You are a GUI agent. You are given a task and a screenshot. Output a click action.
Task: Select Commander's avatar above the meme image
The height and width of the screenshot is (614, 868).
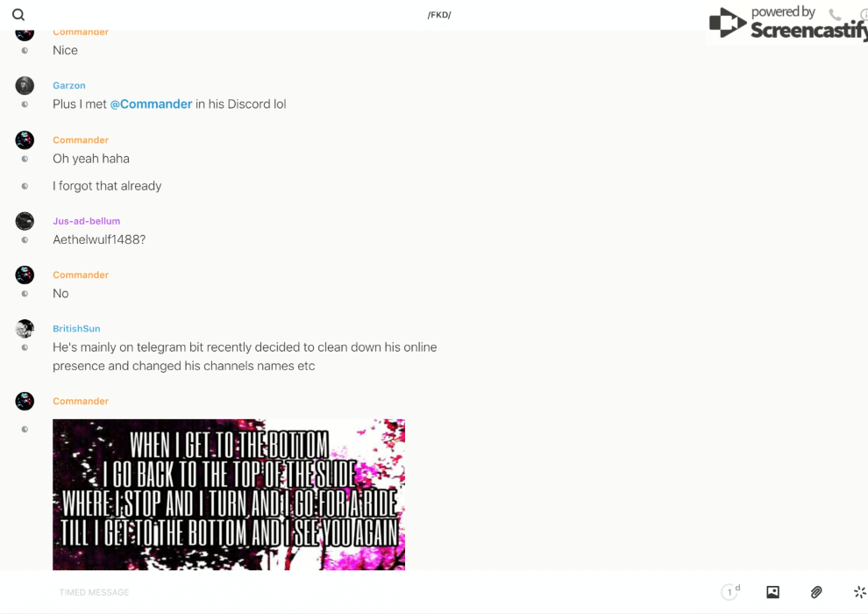25,401
